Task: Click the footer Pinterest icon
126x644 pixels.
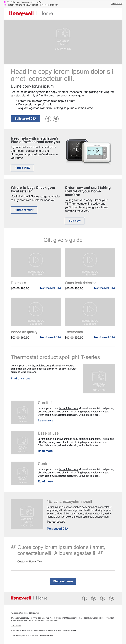Action: point(112,598)
